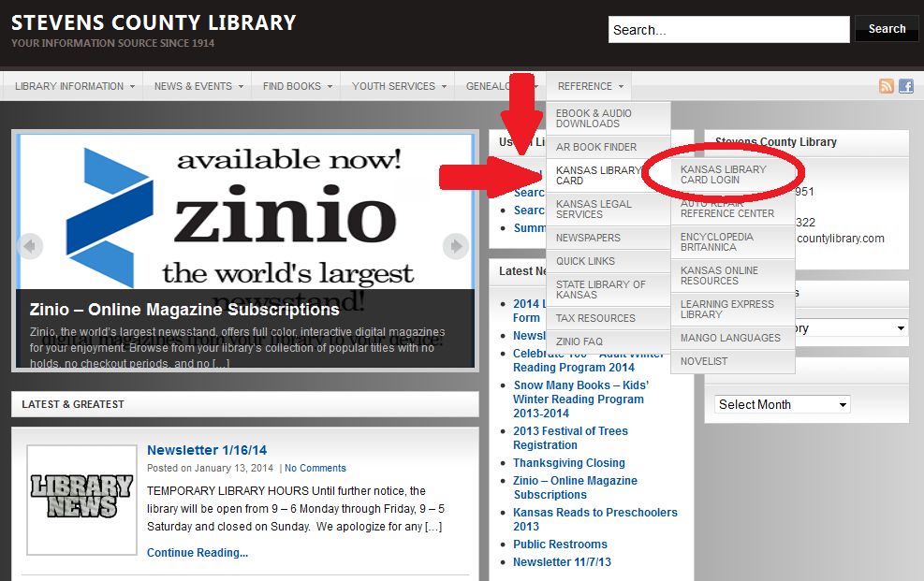Viewport: 924px width, 581px height.
Task: Select Ebook & Audio Downloads menu item
Action: pos(609,118)
